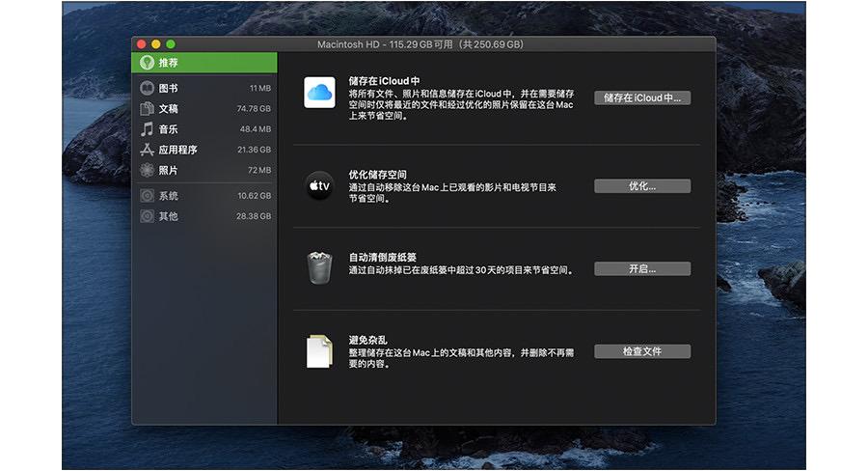Click the 优化储存空间 heading
Screen dimensions: 868x471
click(377, 175)
